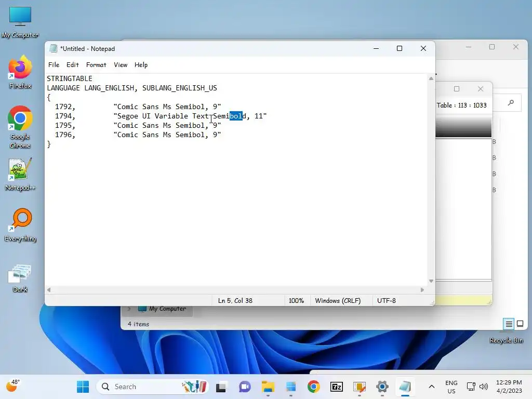Click the highlighted 'bol' text on line 1794
The image size is (532, 399).
(236, 116)
